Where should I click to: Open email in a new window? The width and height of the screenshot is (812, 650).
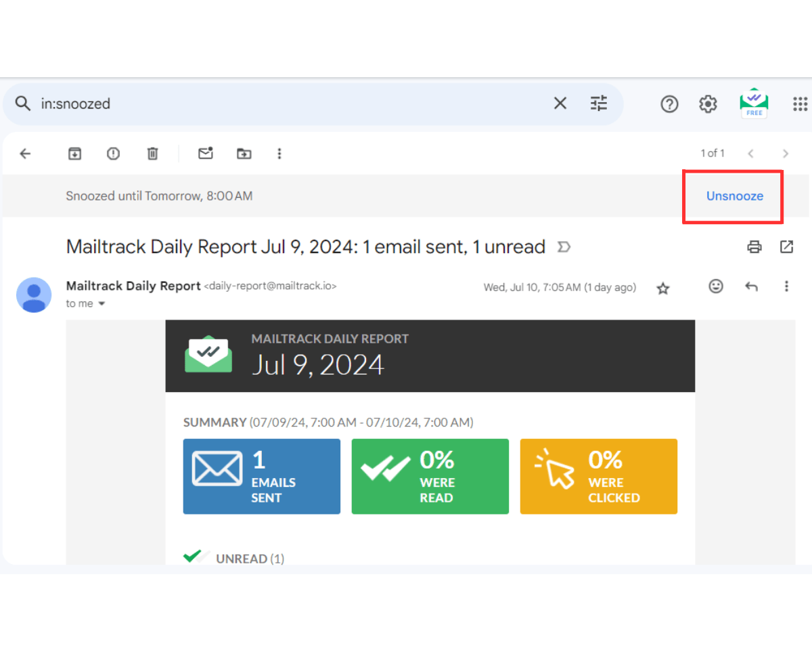click(x=786, y=247)
